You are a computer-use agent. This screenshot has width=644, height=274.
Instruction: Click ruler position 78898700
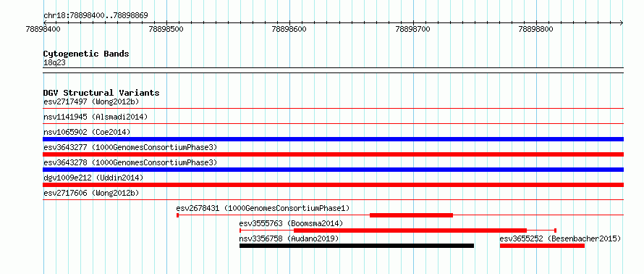412,29
